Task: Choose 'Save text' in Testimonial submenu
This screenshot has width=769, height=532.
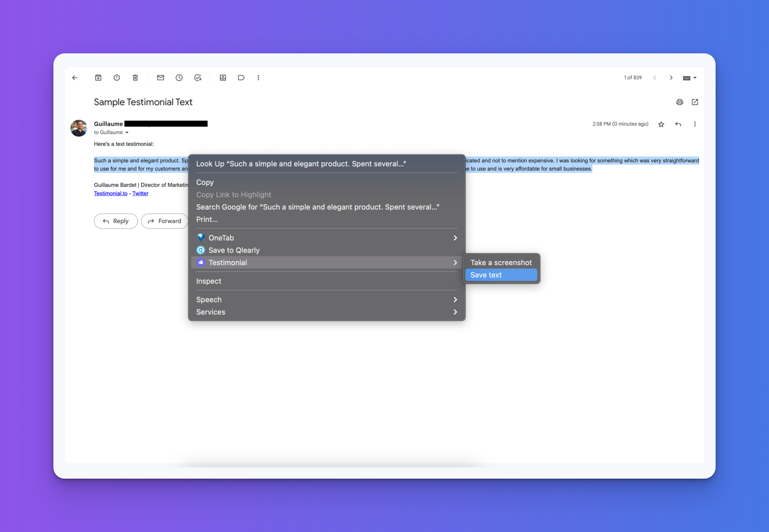Action: coord(500,275)
